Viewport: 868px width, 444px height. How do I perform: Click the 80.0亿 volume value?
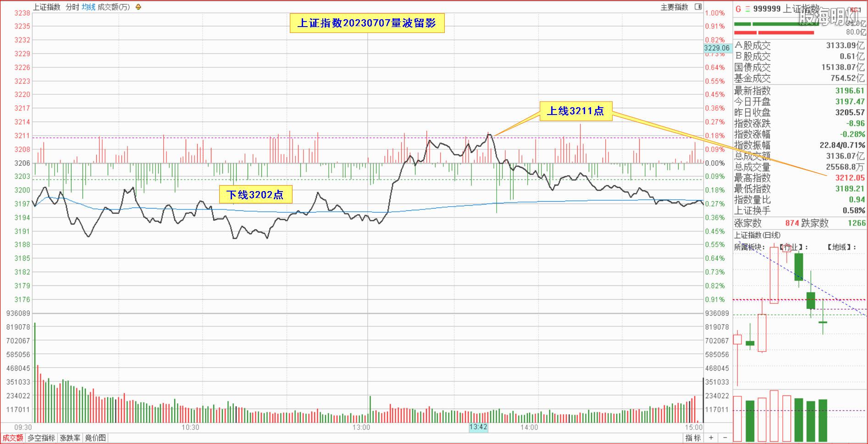coord(856,32)
